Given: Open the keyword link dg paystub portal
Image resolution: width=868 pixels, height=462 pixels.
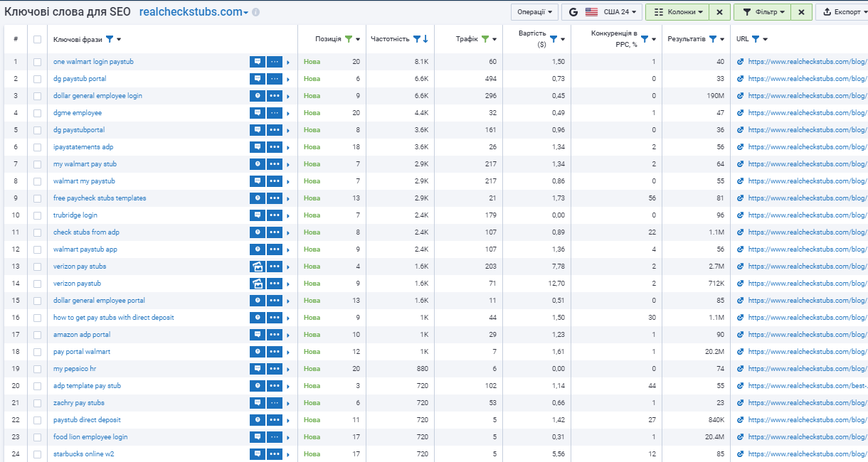Looking at the screenshot, I should pos(80,79).
